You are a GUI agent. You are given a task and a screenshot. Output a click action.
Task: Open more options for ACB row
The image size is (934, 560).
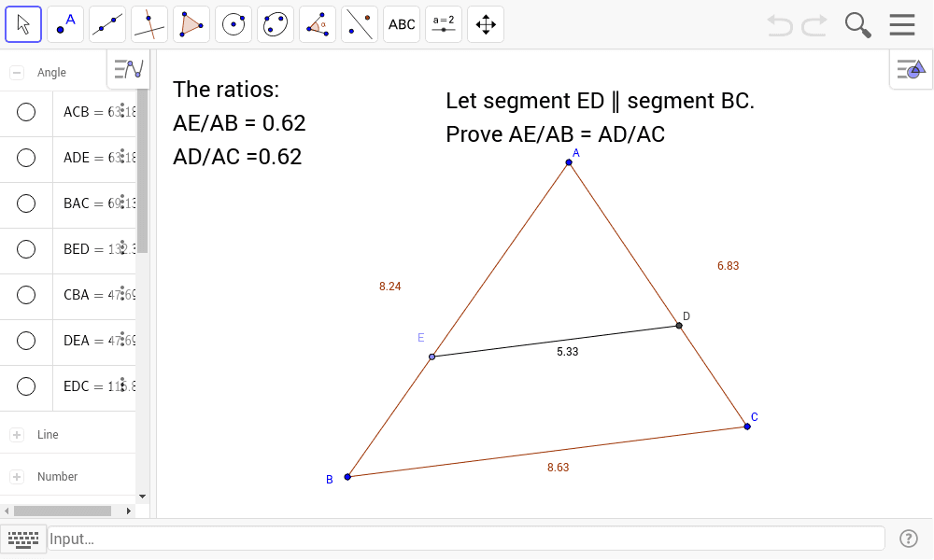(122, 111)
